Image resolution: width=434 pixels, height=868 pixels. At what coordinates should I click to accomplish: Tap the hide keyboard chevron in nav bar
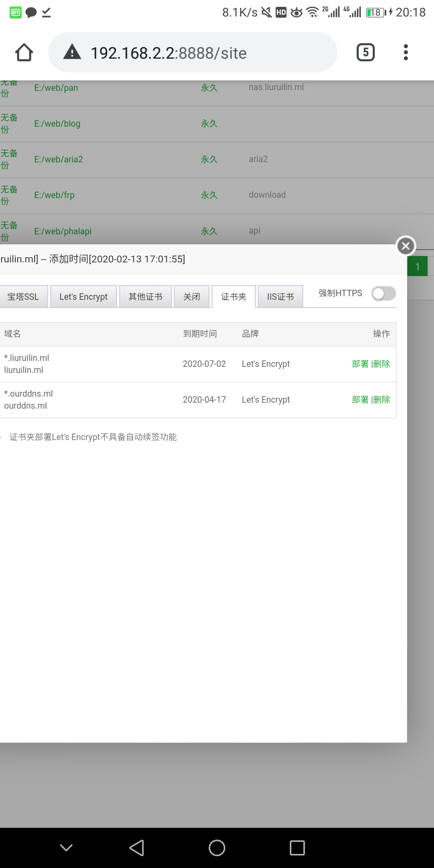(x=66, y=848)
